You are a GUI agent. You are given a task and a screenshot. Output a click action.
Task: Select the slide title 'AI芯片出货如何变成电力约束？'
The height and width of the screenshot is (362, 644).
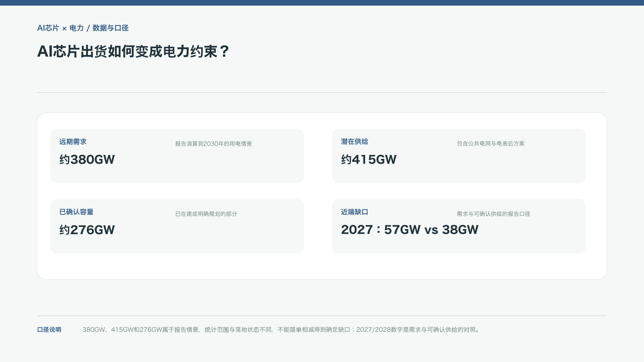tap(134, 51)
